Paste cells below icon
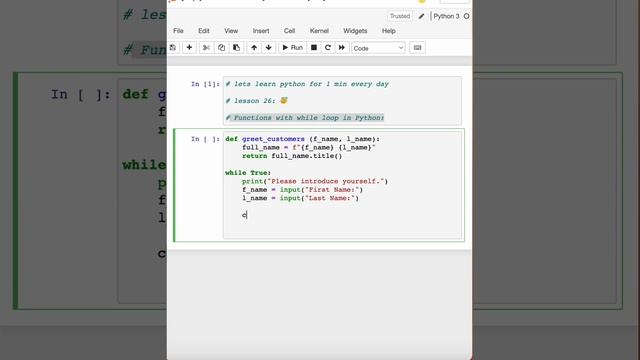 click(x=236, y=48)
